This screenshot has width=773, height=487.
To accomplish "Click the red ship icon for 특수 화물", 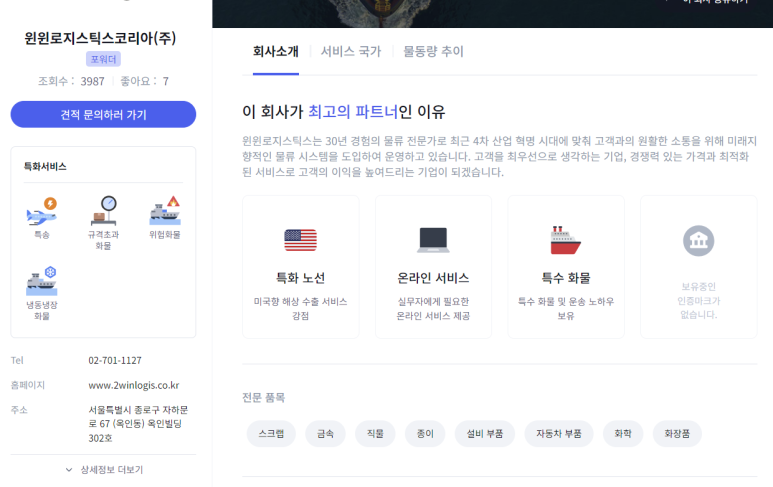I will (x=565, y=240).
